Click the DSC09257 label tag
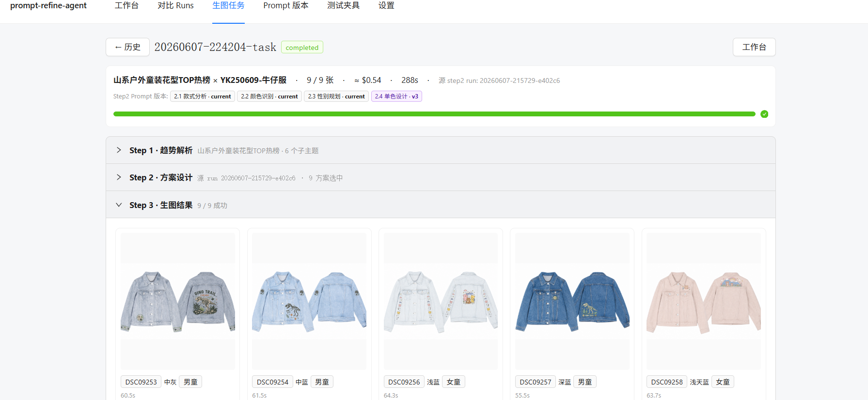 pyautogui.click(x=536, y=382)
